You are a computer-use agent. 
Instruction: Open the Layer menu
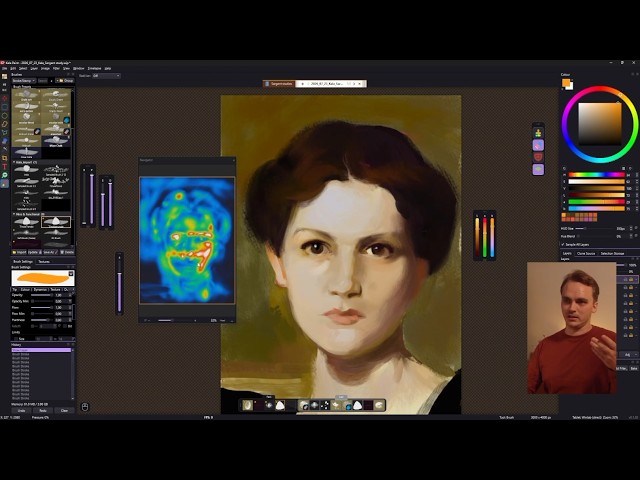point(34,69)
